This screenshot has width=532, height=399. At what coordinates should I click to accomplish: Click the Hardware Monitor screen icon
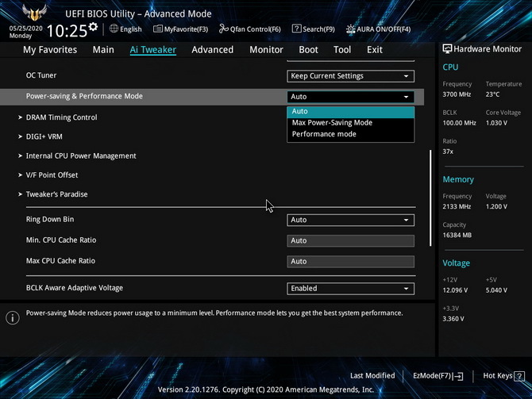(447, 49)
